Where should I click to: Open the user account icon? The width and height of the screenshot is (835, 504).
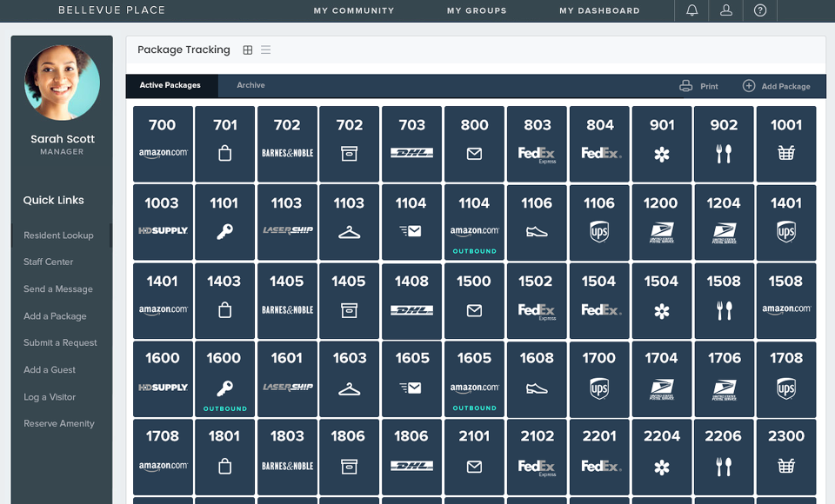pyautogui.click(x=725, y=10)
